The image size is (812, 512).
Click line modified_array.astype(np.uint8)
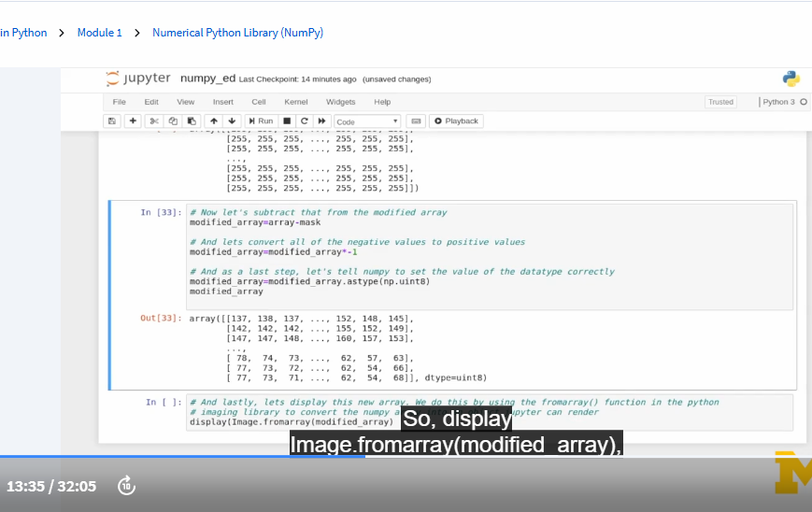(x=309, y=281)
